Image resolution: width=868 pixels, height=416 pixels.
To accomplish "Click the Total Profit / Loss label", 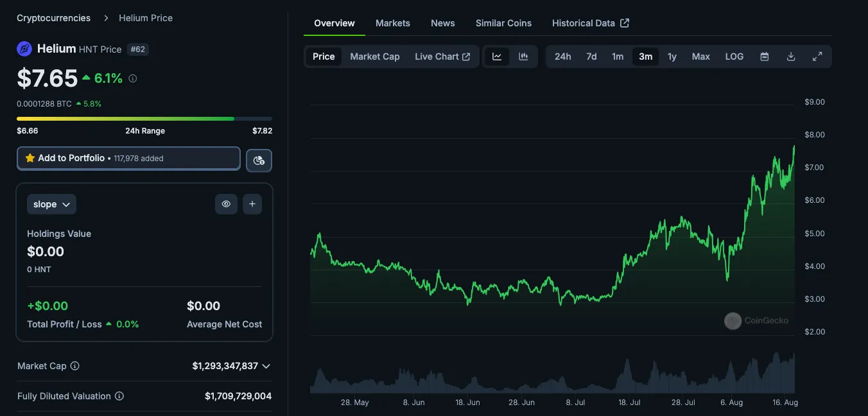I will click(x=64, y=324).
